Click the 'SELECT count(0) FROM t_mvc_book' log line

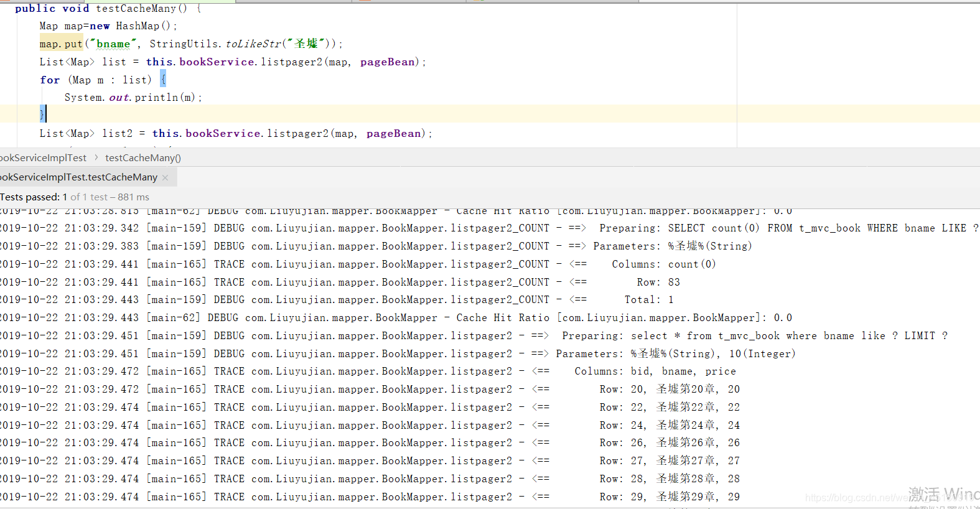pyautogui.click(x=490, y=228)
